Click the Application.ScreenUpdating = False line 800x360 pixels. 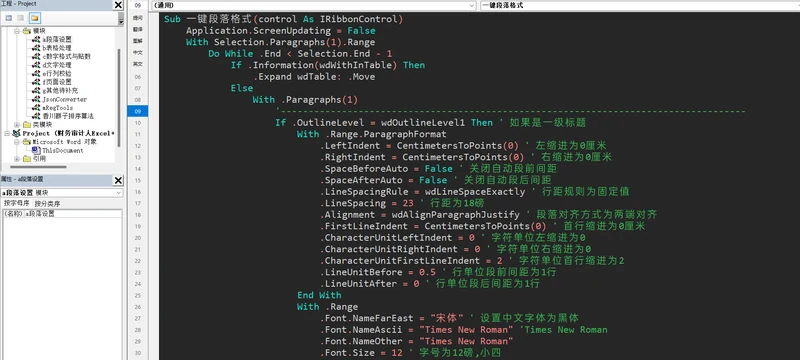coord(281,31)
